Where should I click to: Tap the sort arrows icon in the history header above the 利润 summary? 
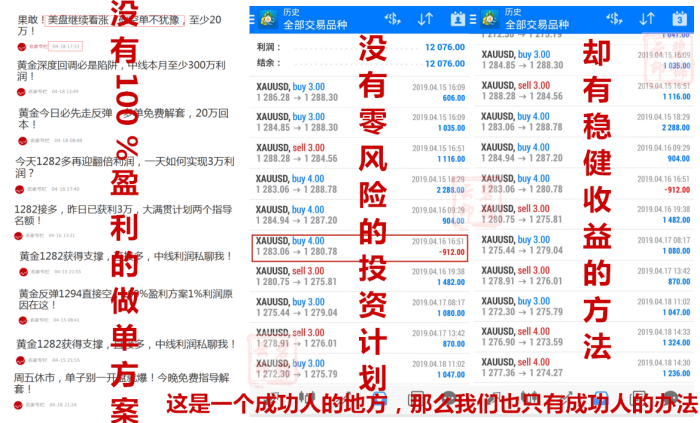[x=425, y=19]
